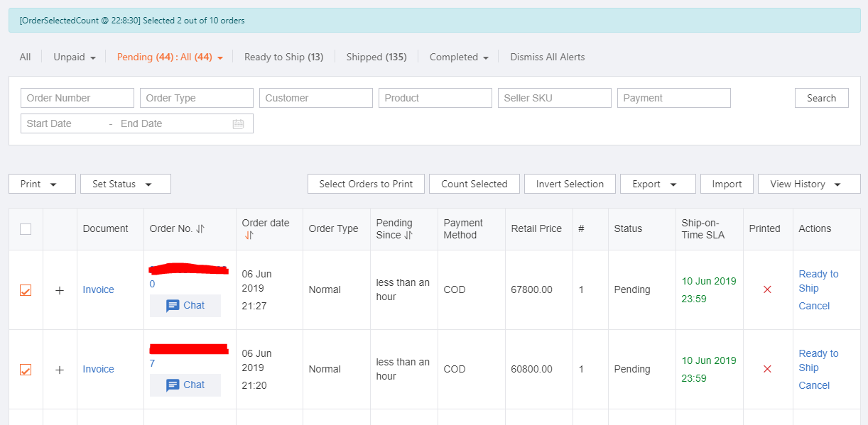Open the Invoice for the first order

tap(98, 289)
